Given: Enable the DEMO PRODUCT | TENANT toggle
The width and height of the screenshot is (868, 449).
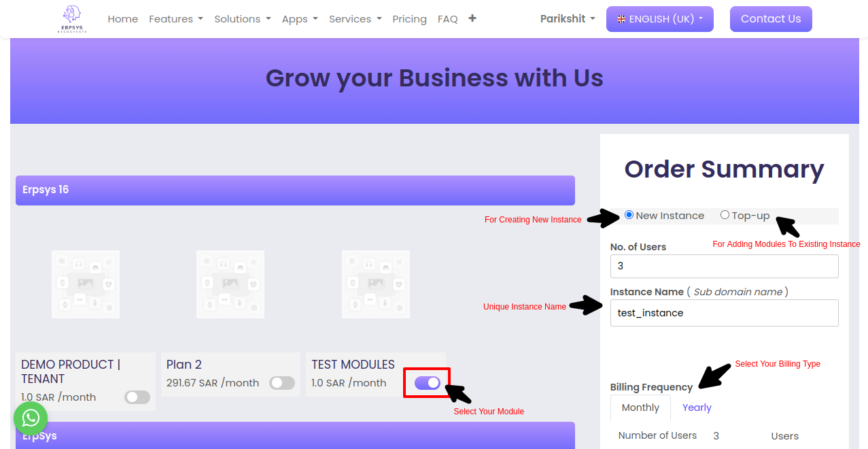Looking at the screenshot, I should click(137, 397).
